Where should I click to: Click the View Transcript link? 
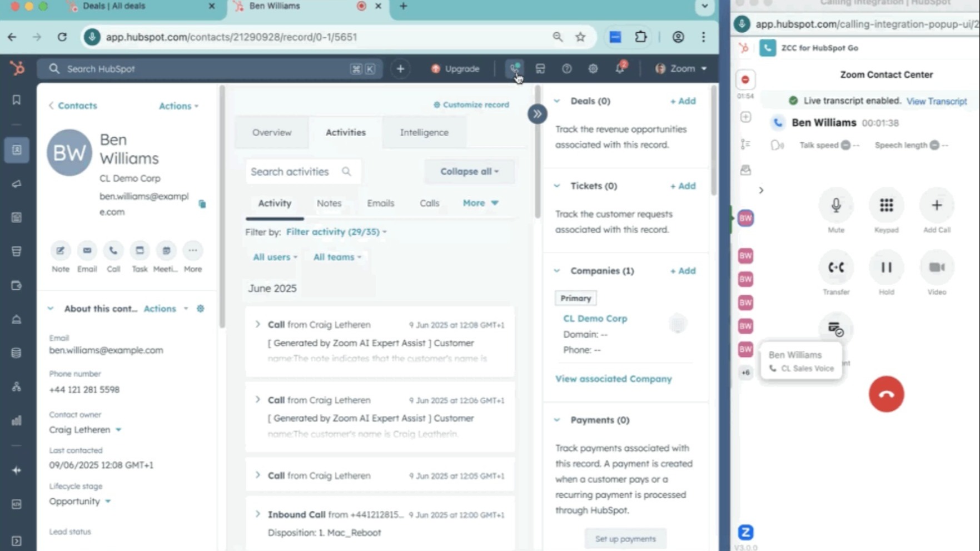click(937, 101)
